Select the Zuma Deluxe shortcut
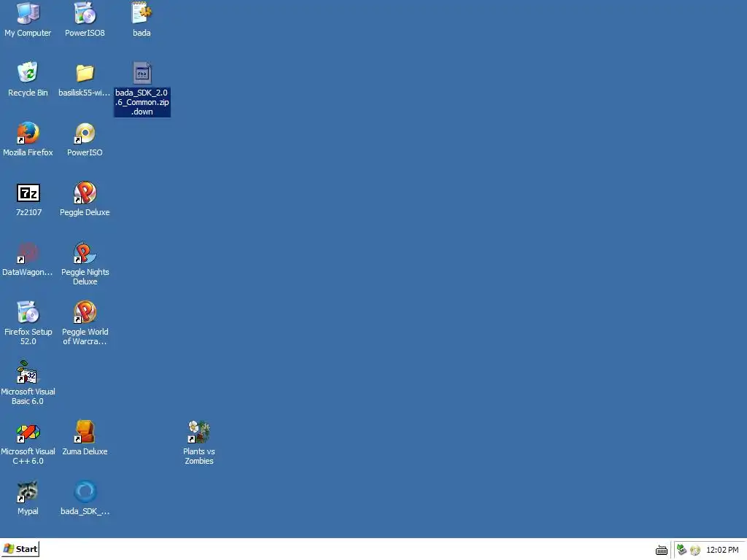Screen dimensions: 747x560 [85, 432]
